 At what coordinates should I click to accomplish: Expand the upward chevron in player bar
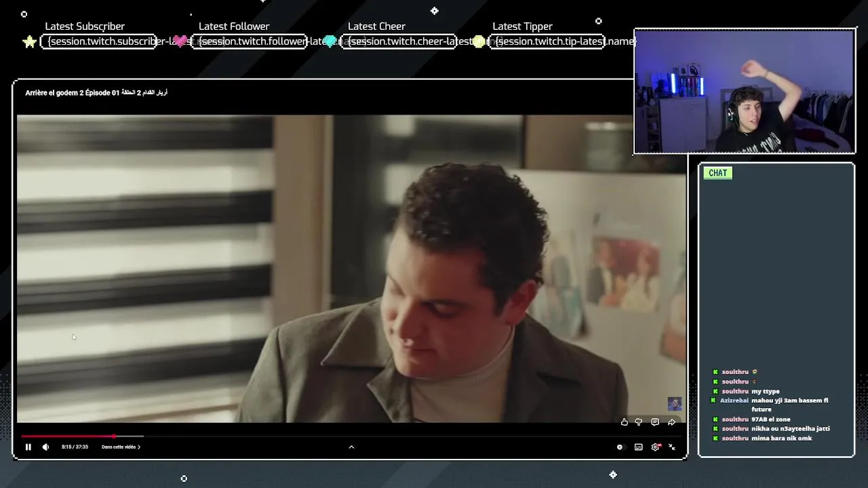tap(351, 447)
